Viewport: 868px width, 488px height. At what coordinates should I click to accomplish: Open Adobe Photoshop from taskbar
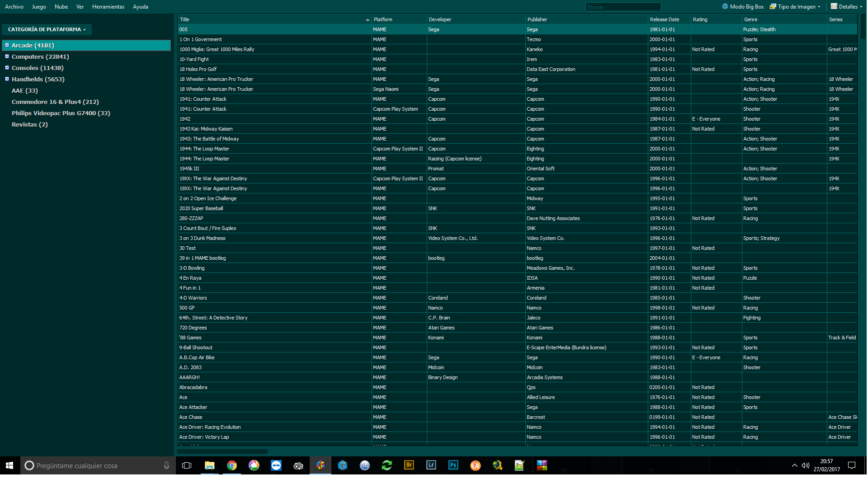click(x=453, y=465)
